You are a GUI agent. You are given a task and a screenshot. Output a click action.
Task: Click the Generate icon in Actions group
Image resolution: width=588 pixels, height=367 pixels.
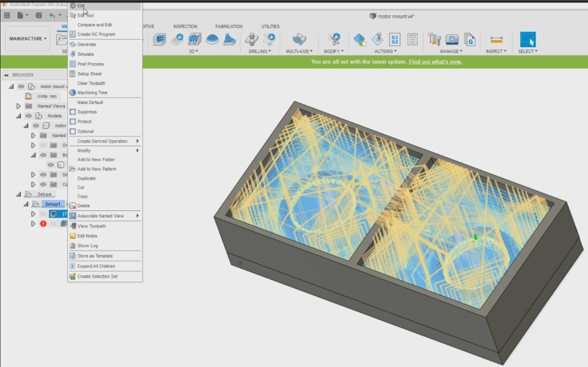359,39
